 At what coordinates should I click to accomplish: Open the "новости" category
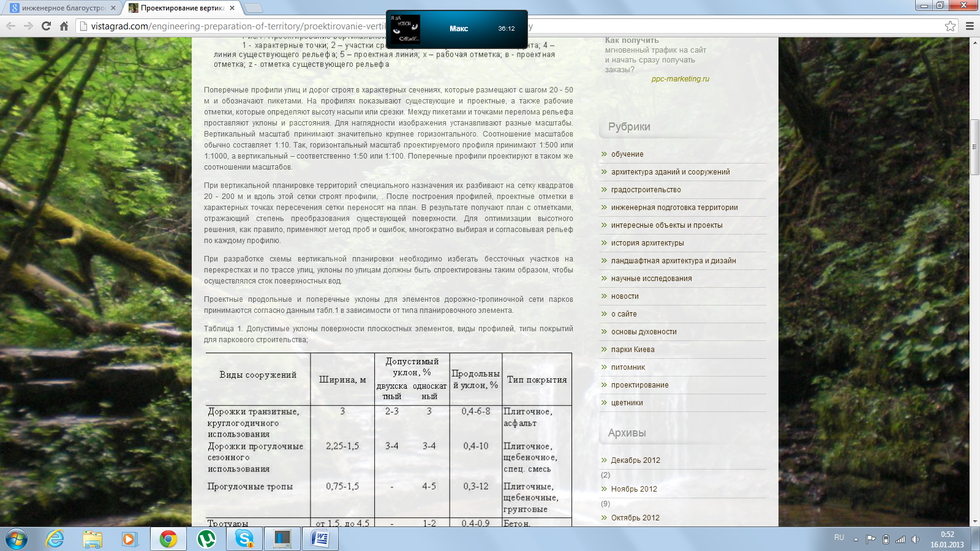[625, 296]
